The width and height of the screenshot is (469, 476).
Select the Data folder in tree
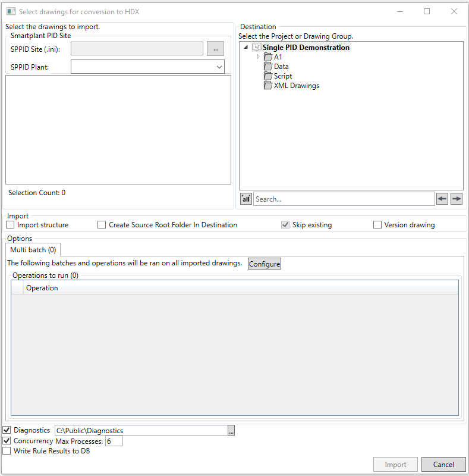pos(281,67)
